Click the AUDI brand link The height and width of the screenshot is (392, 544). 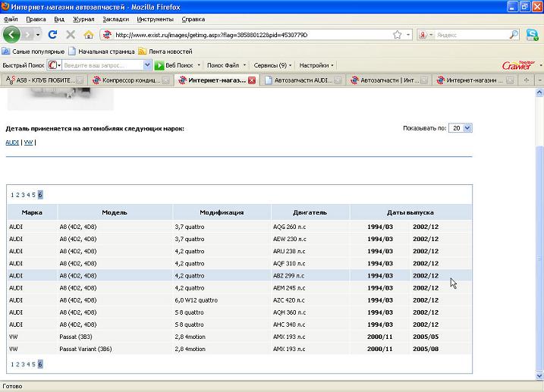(x=12, y=143)
